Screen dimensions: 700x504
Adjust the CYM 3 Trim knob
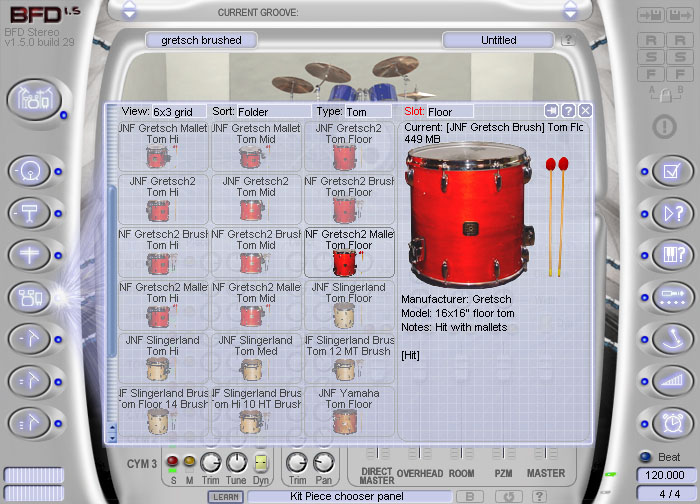[211, 463]
